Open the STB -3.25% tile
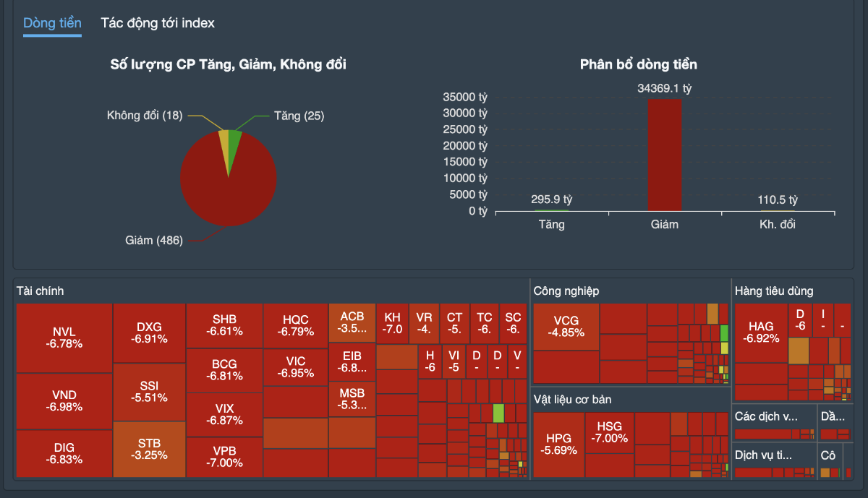The image size is (868, 498). (149, 449)
